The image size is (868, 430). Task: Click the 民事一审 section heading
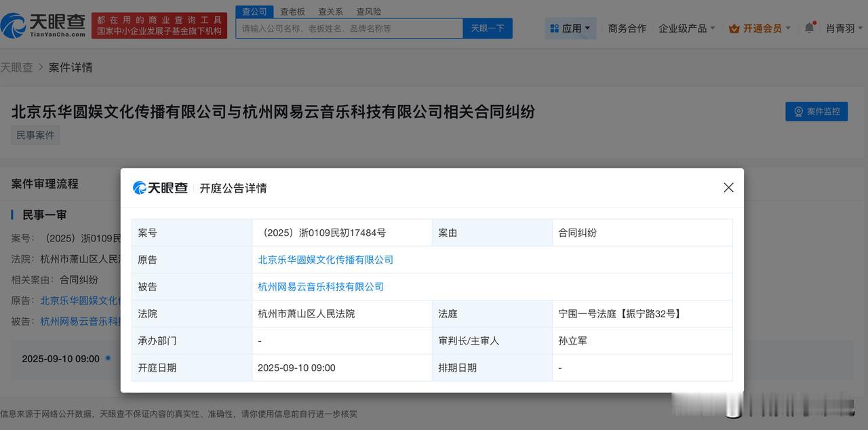point(44,215)
